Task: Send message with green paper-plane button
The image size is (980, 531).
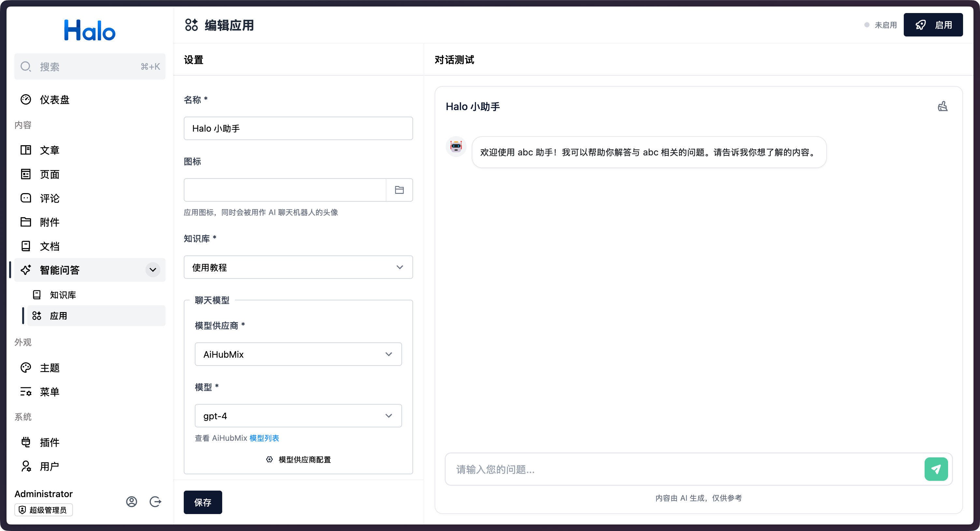Action: click(936, 469)
